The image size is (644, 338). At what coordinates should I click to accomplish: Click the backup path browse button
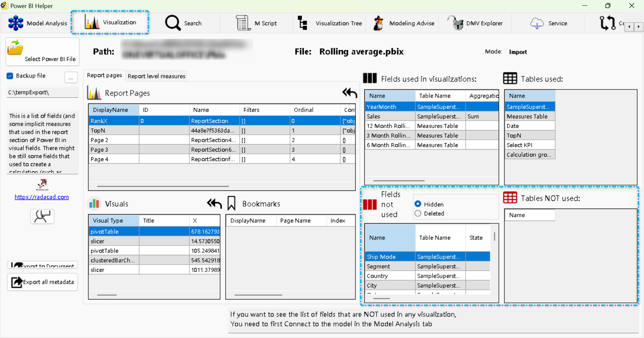click(71, 78)
